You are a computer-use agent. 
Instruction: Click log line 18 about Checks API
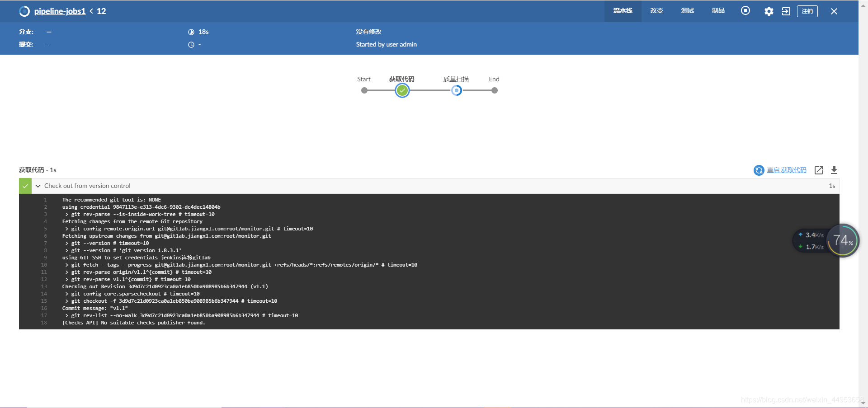[133, 323]
